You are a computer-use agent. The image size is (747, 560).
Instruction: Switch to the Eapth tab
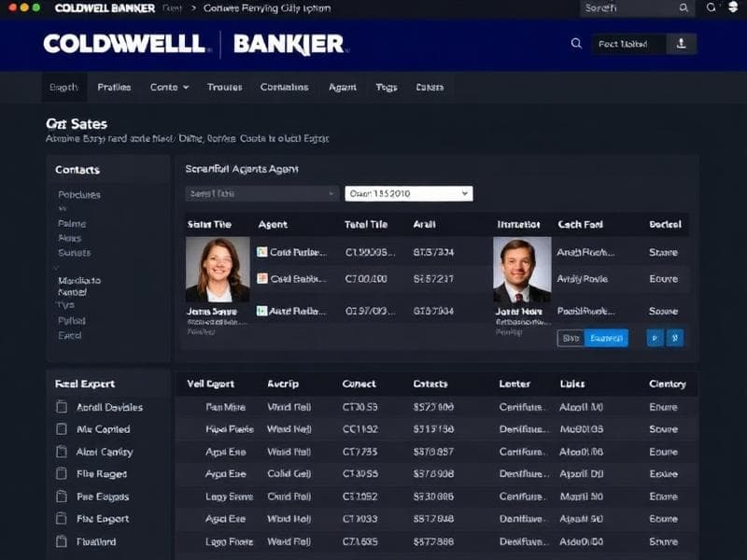(x=63, y=87)
